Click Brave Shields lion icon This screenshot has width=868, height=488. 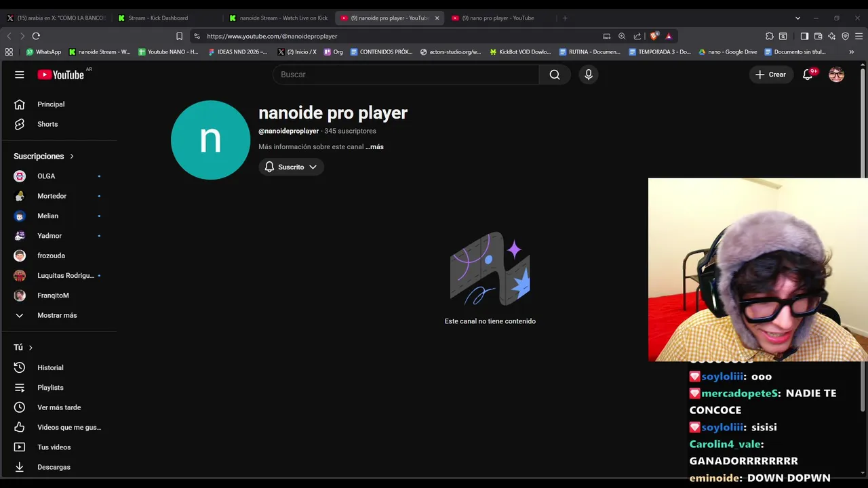(654, 36)
